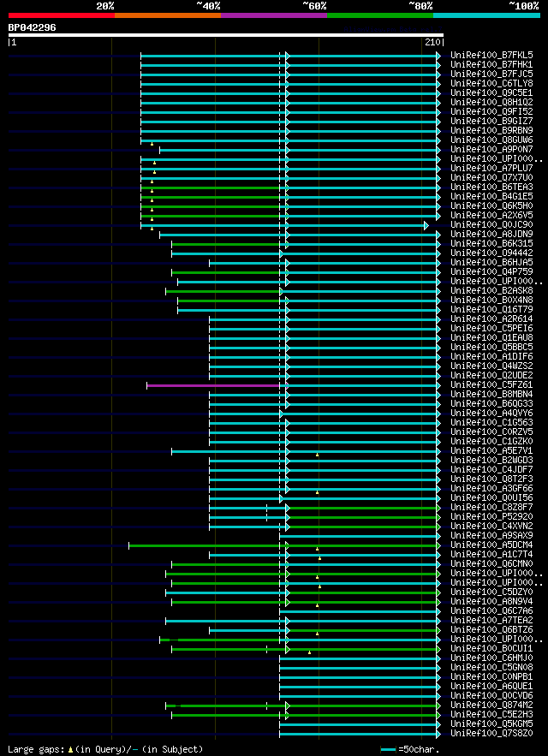548x756 pixels.
Task: Select the UniRef100_B9GIZ7 label
Action: (491, 121)
